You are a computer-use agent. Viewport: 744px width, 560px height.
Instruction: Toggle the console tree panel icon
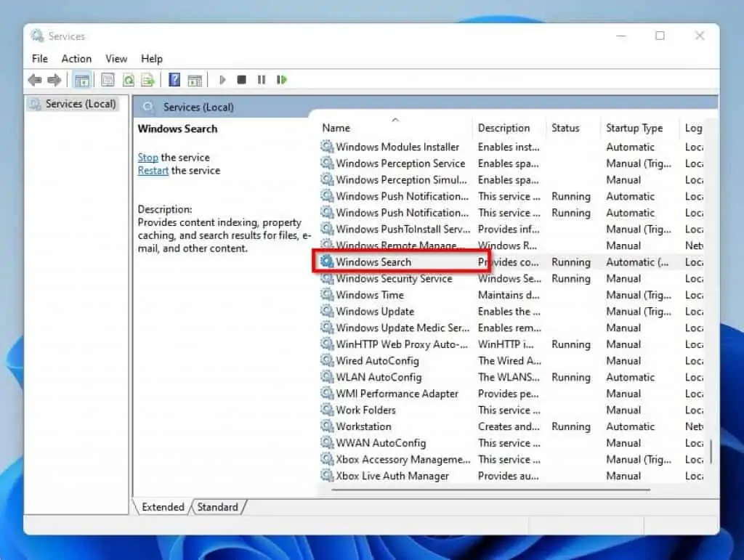[x=82, y=80]
